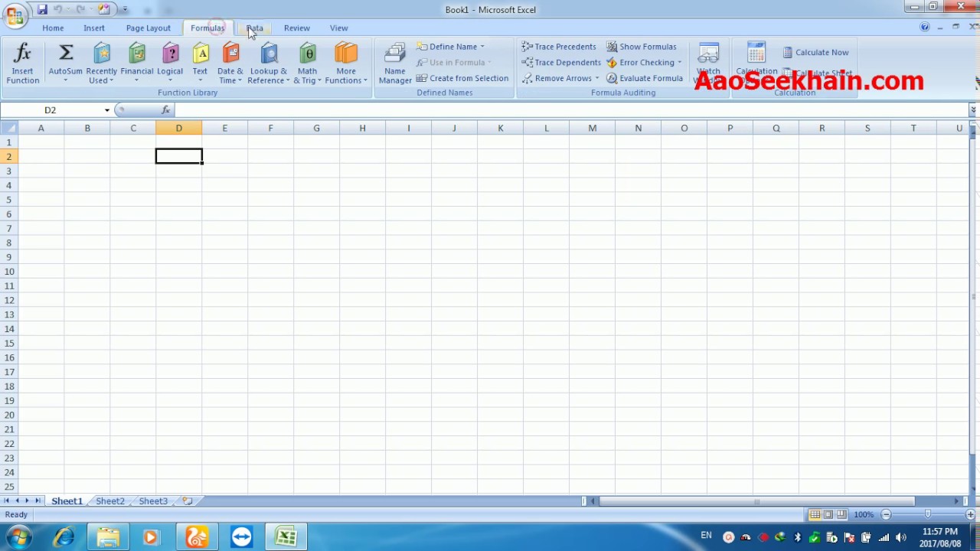
Task: Save the workbook from Quick Access toolbar
Action: coord(42,9)
